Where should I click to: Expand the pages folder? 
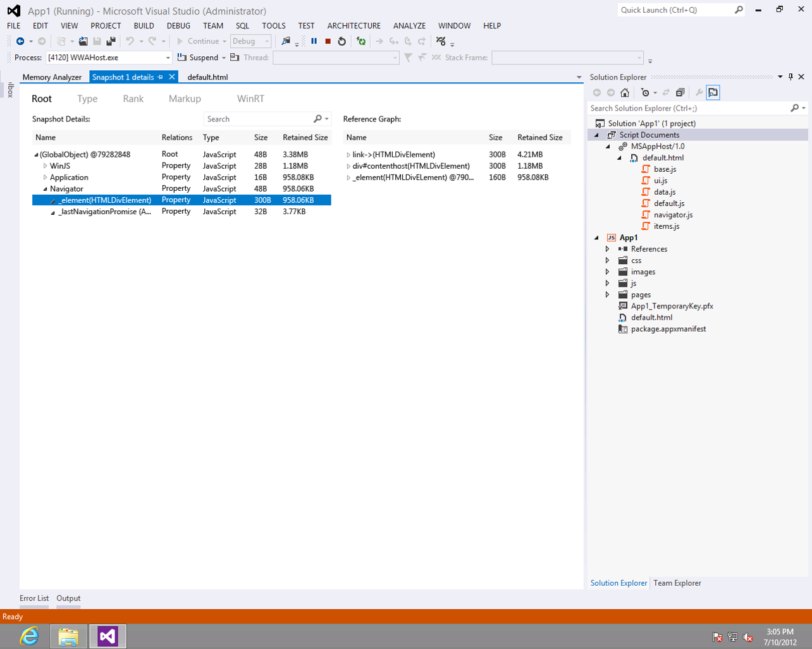[x=608, y=294]
